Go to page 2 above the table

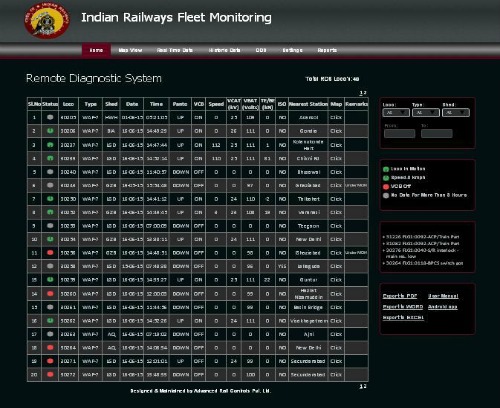(365, 93)
